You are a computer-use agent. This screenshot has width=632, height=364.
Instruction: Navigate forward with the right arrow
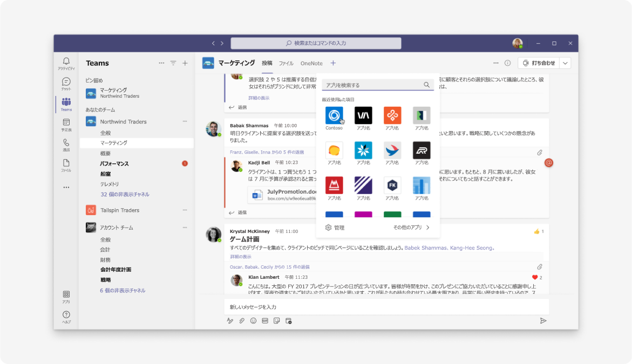222,43
